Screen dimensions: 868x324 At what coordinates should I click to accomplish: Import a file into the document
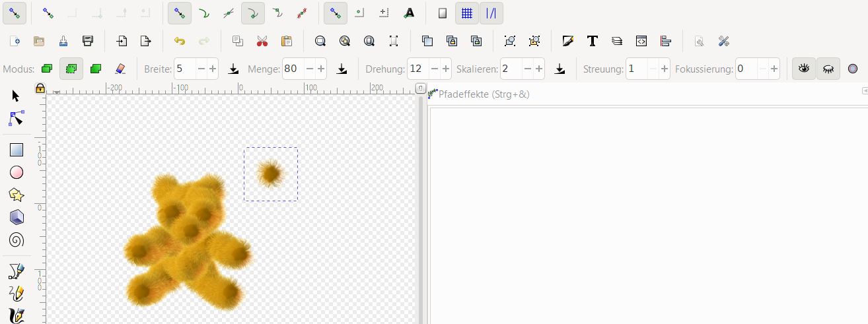[122, 41]
